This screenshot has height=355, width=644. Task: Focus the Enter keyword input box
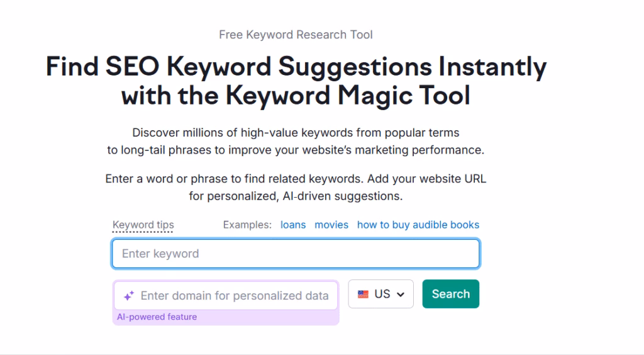[x=296, y=254]
